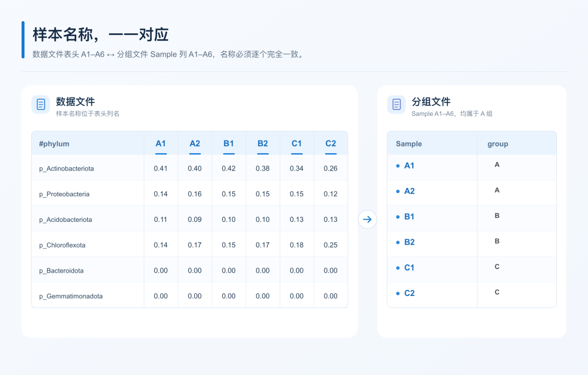Click group value A for sample A2

(x=497, y=190)
